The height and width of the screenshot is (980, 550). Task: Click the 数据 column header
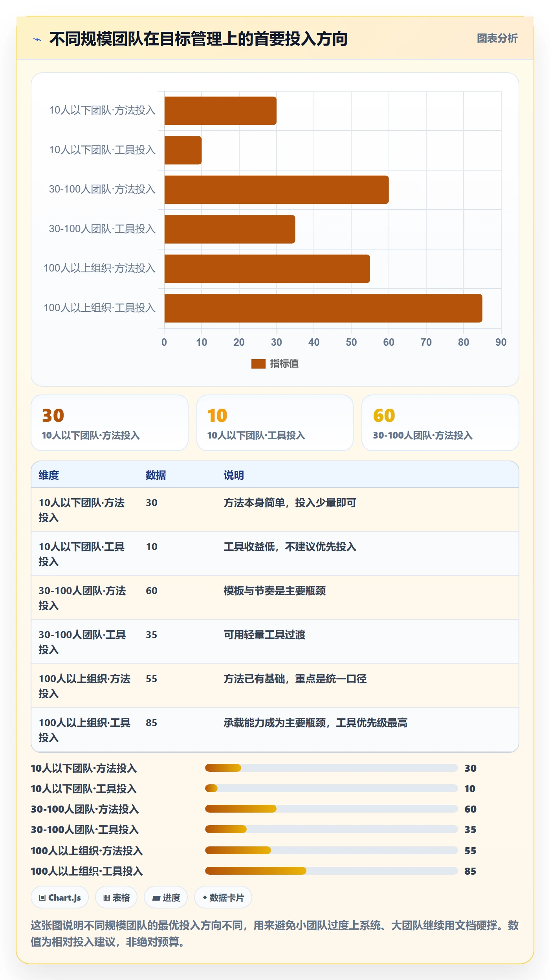tap(156, 475)
